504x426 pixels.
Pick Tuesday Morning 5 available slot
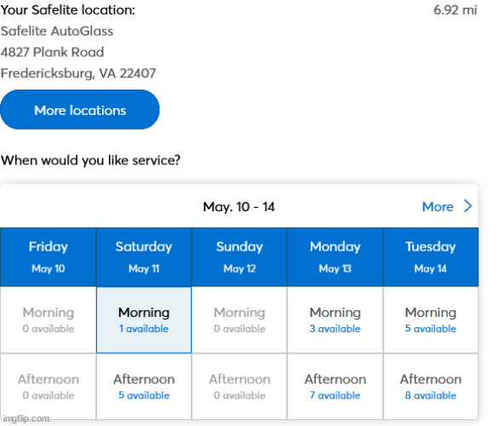pos(431,319)
